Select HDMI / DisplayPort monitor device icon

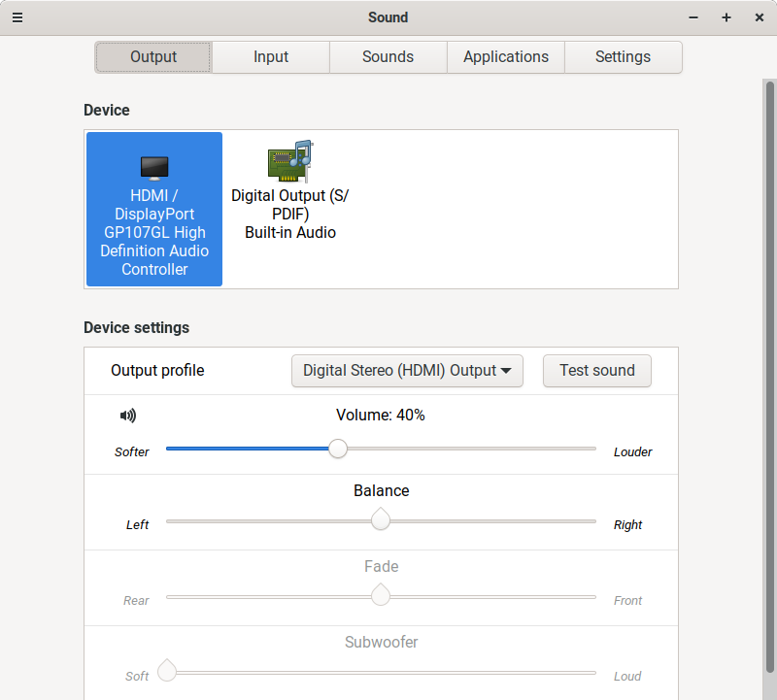pyautogui.click(x=154, y=168)
